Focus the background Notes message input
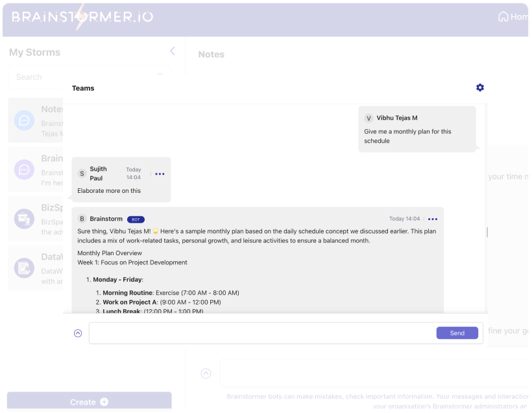Screen dimensions: 532x413 point(374,373)
